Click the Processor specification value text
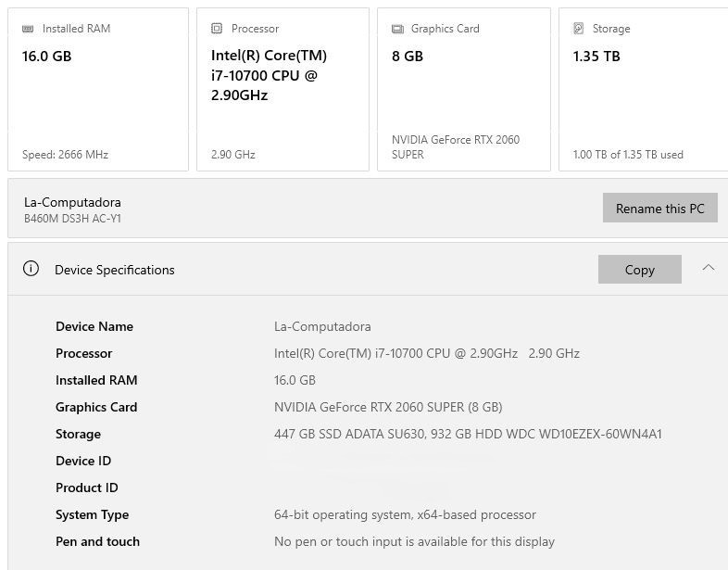This screenshot has height=570, width=728. point(426,353)
